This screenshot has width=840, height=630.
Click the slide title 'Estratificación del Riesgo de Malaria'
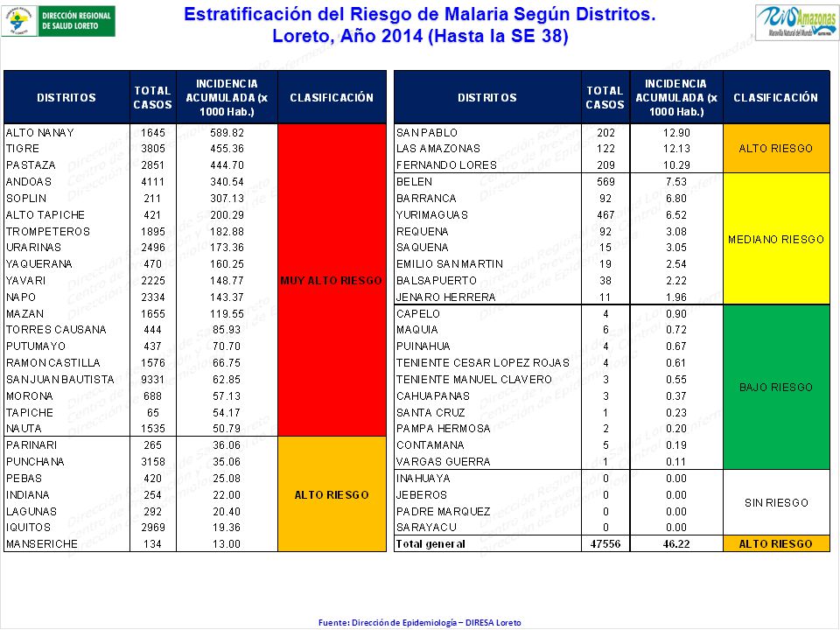[419, 15]
